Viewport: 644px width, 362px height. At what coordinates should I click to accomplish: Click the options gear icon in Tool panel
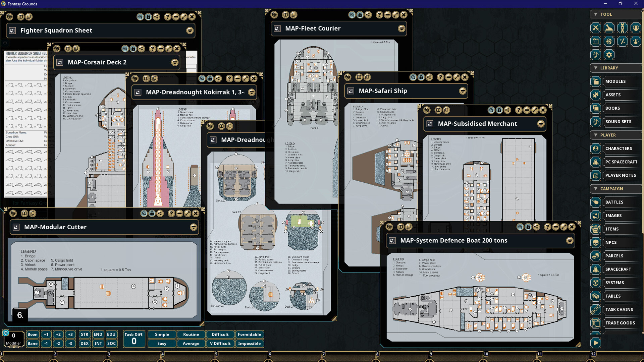pos(609,55)
